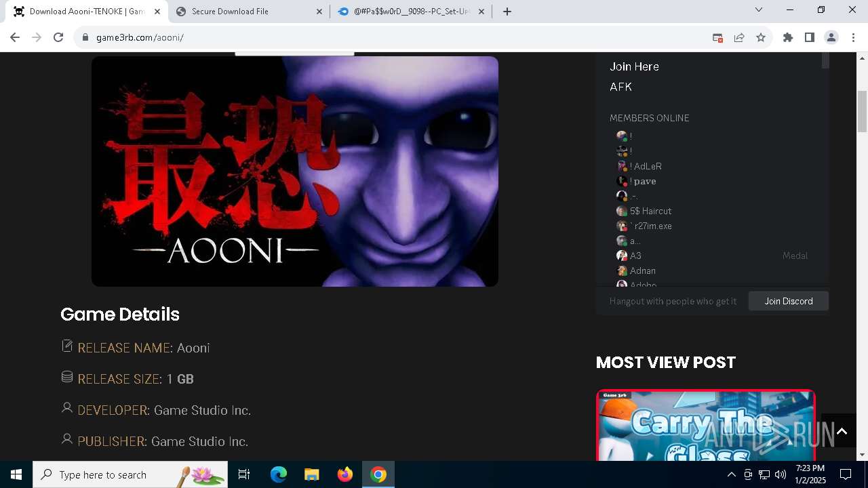868x488 pixels.
Task: Show hidden system tray icons
Action: pyautogui.click(x=731, y=474)
